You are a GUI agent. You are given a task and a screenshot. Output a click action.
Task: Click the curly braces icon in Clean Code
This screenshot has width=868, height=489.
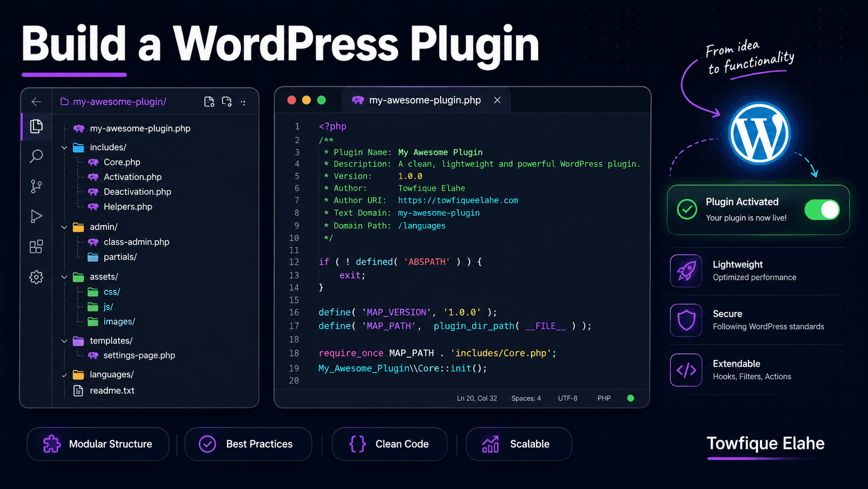pos(358,444)
